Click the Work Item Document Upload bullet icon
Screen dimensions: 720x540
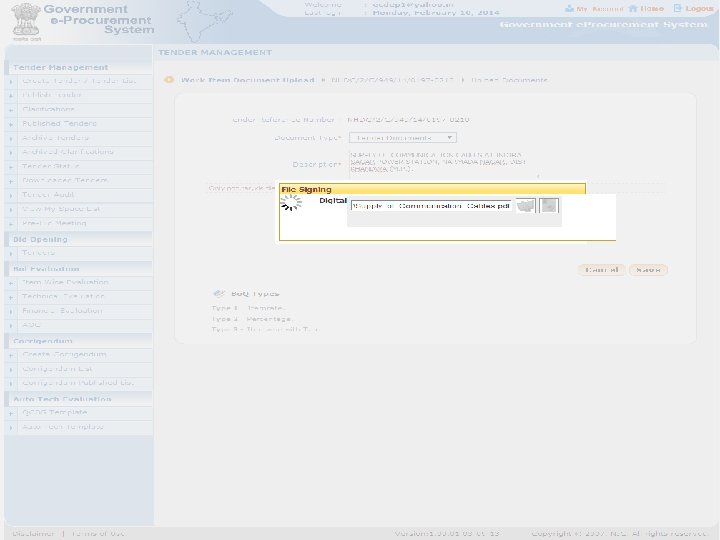coord(169,80)
